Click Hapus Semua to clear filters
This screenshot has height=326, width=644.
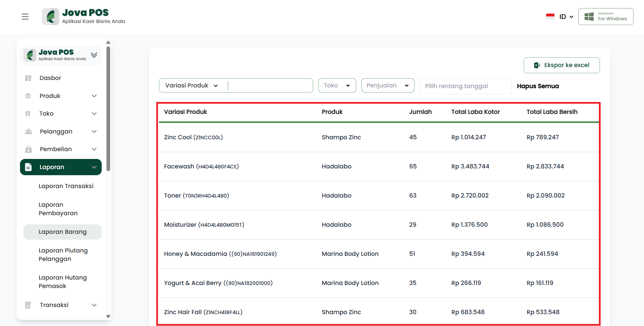(x=538, y=86)
